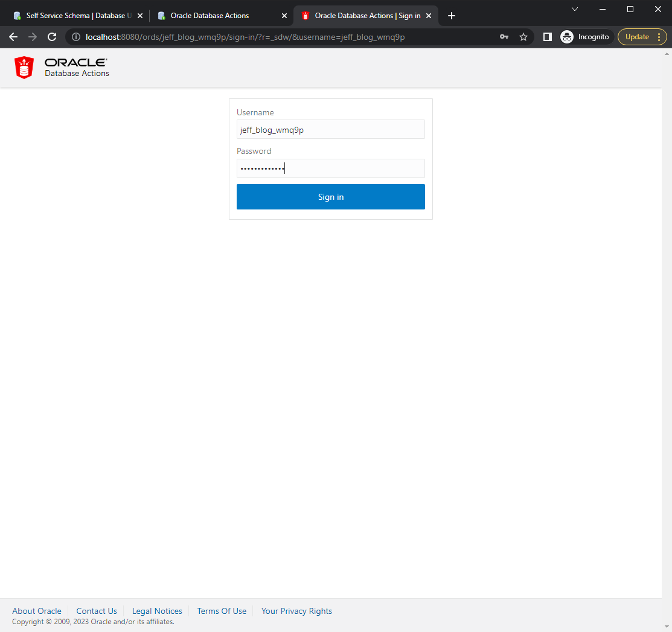Image resolution: width=672 pixels, height=632 pixels.
Task: Open the Legal Notices link
Action: [x=158, y=611]
